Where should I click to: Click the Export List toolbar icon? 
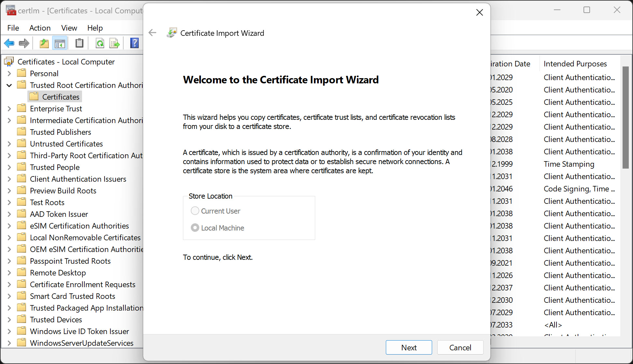[115, 43]
